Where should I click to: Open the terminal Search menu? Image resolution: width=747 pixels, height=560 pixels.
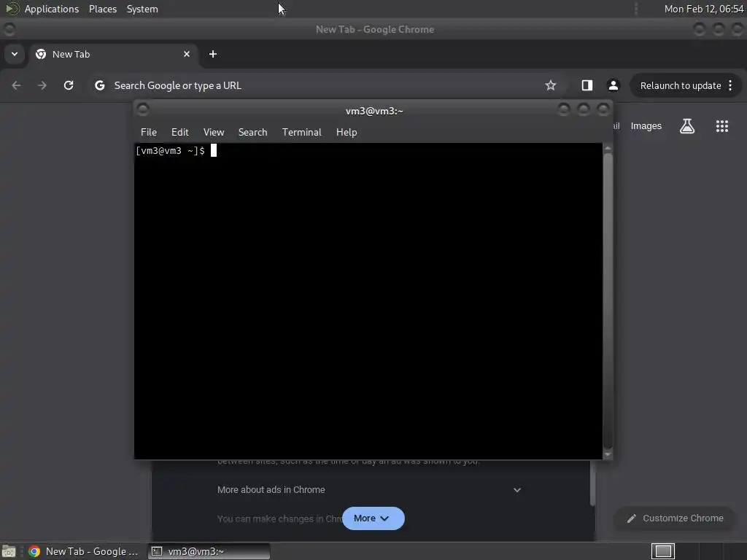click(252, 133)
